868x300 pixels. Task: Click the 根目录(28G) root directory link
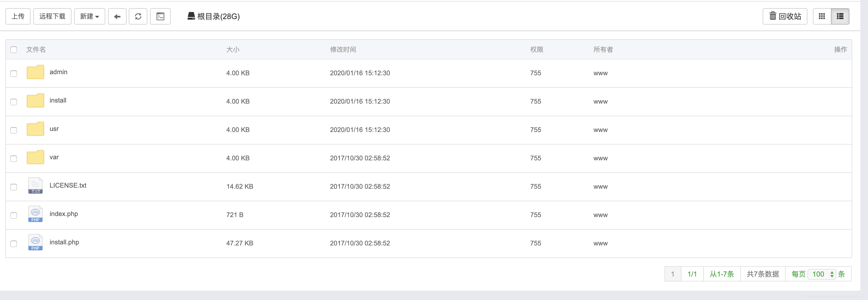pyautogui.click(x=214, y=16)
